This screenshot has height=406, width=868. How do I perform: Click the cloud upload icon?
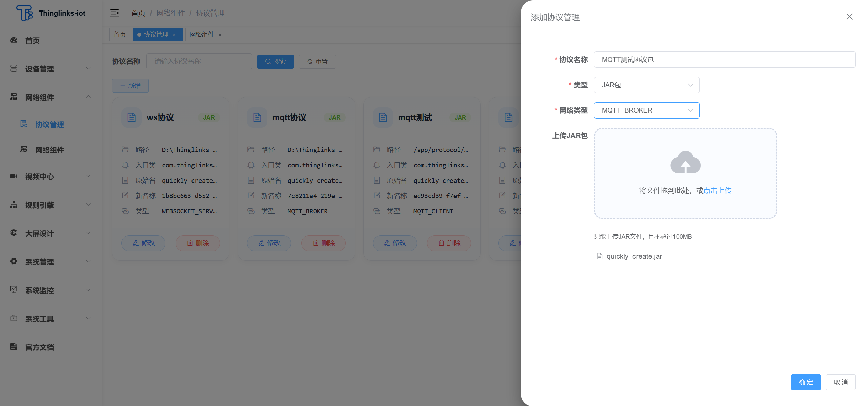[685, 163]
